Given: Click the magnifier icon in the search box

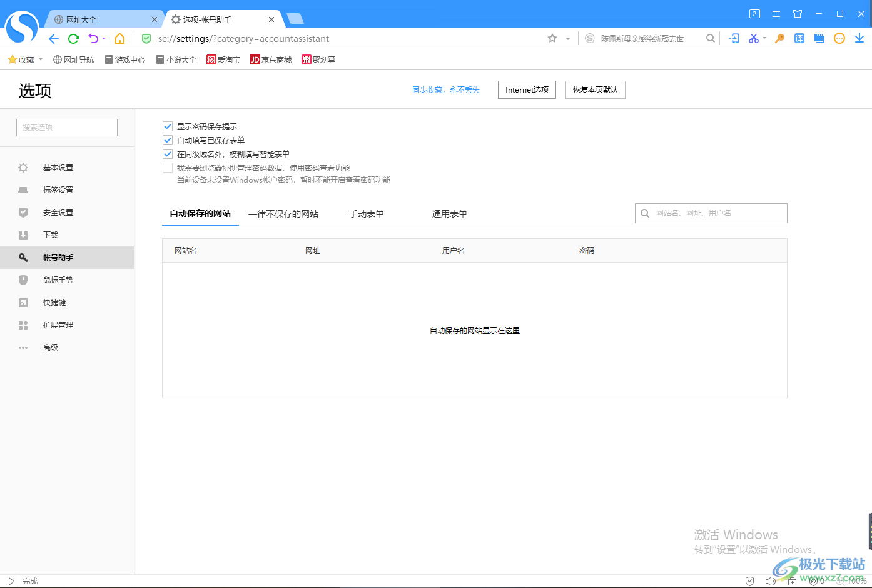Looking at the screenshot, I should pyautogui.click(x=711, y=38).
